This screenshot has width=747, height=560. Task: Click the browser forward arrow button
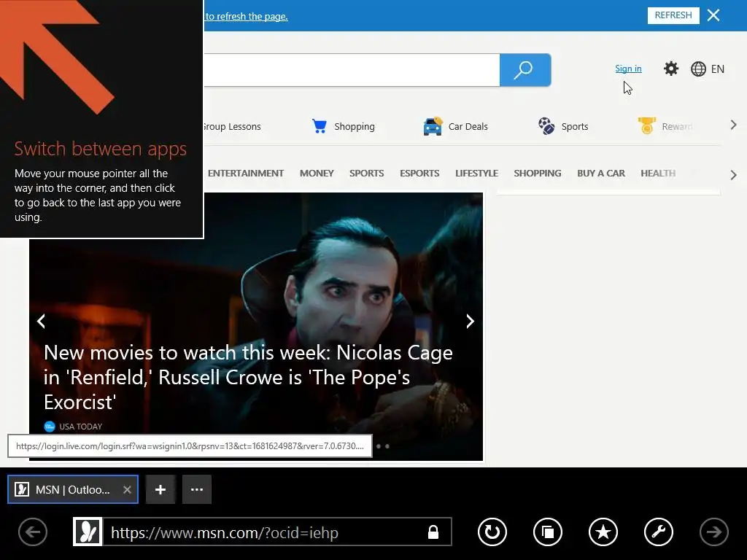[x=713, y=532]
